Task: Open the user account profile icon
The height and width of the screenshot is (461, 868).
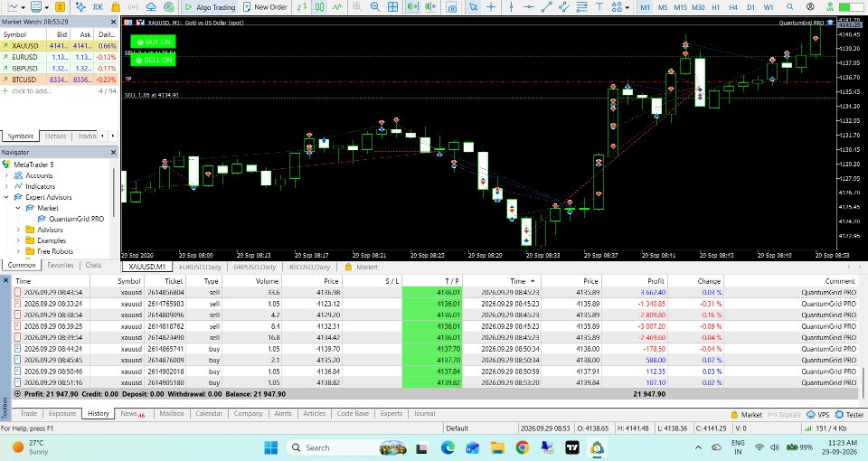Action: (810, 7)
